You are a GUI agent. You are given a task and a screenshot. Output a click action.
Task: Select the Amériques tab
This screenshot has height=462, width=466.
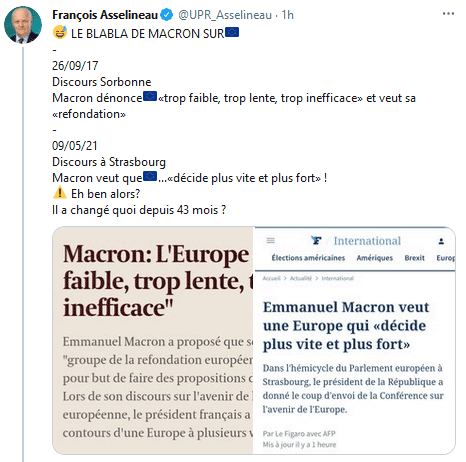point(374,258)
